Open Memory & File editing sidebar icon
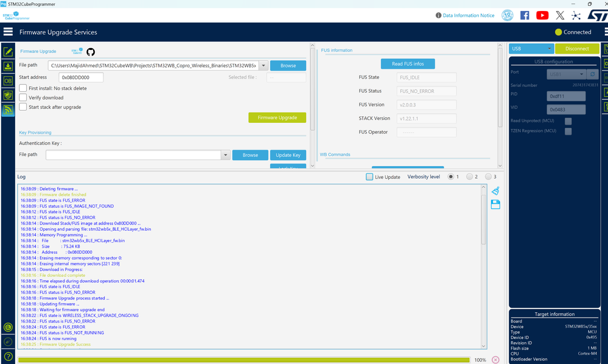This screenshot has width=608, height=364. (x=8, y=52)
